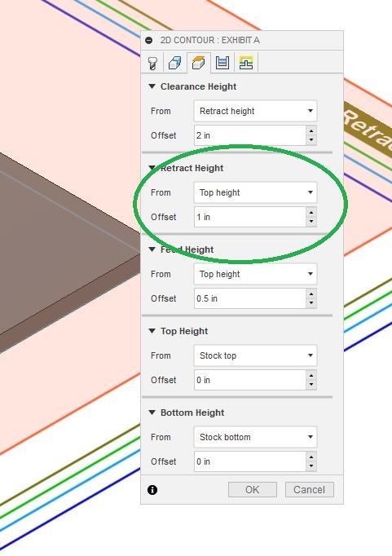The width and height of the screenshot is (392, 556).
Task: Collapse the 2D Contour dialog with minus icon
Action: [149, 41]
